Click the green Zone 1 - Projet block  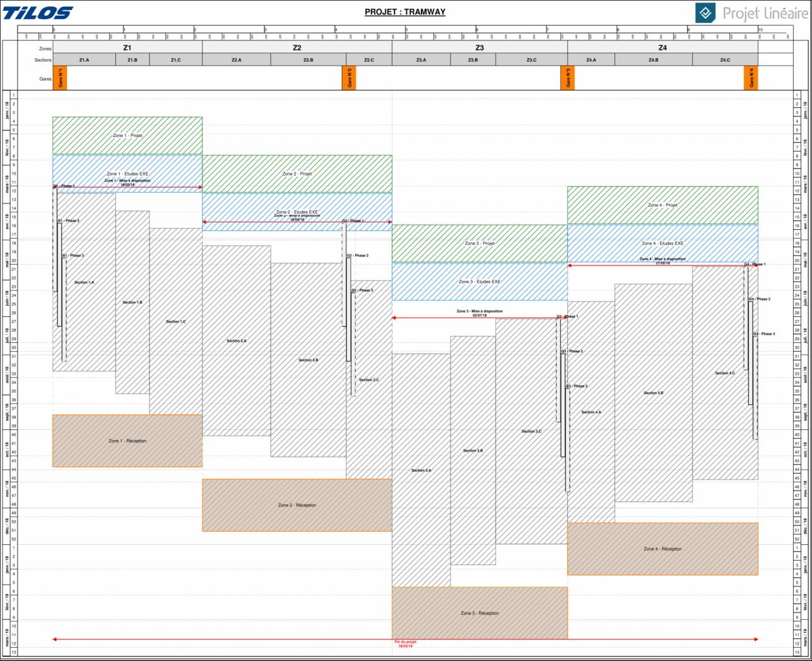127,135
